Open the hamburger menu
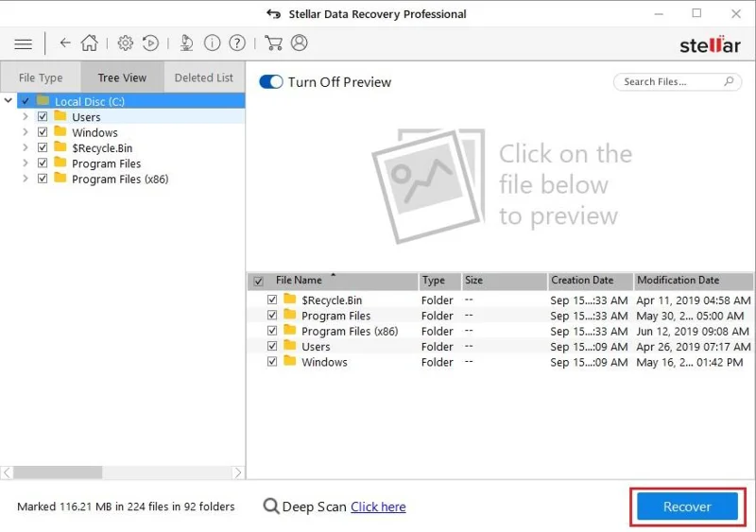Image resolution: width=756 pixels, height=532 pixels. click(x=23, y=43)
